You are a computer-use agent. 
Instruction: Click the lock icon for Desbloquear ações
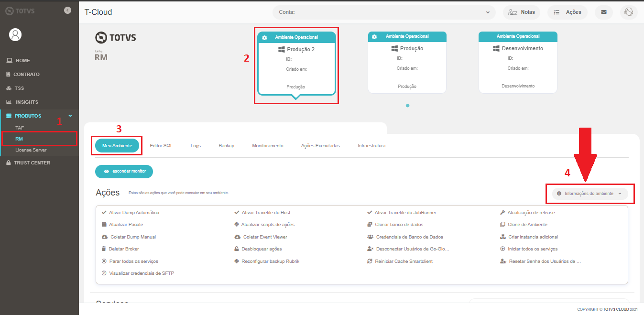click(x=237, y=248)
